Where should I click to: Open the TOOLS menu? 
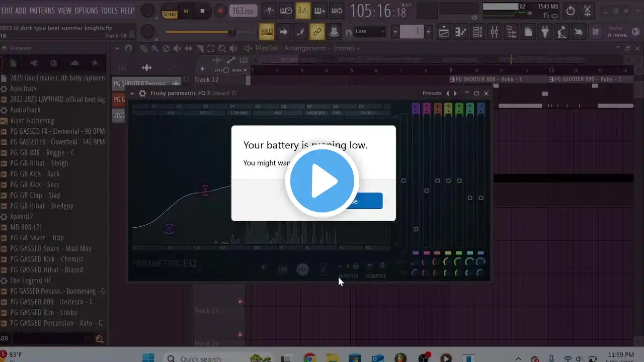[x=109, y=11]
